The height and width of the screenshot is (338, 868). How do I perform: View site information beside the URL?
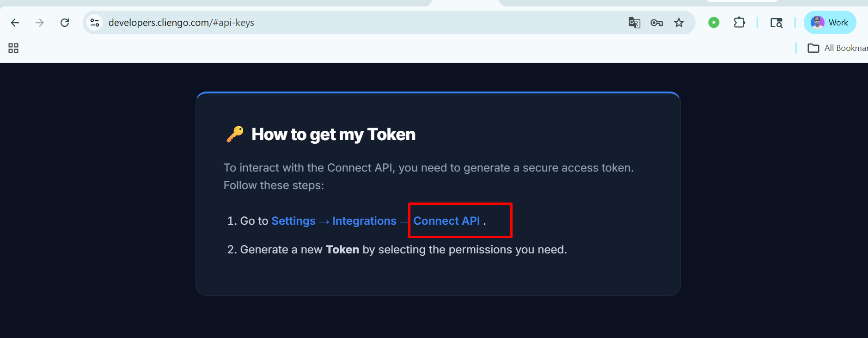tap(95, 23)
